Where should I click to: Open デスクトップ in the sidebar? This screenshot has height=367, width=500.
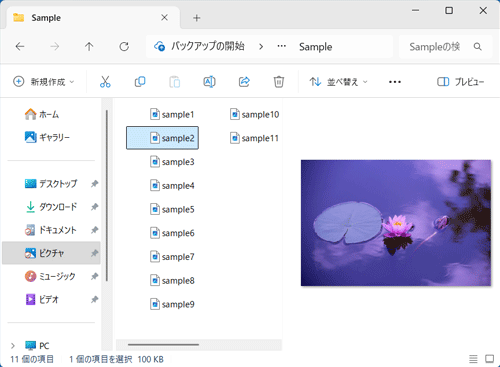(x=51, y=184)
